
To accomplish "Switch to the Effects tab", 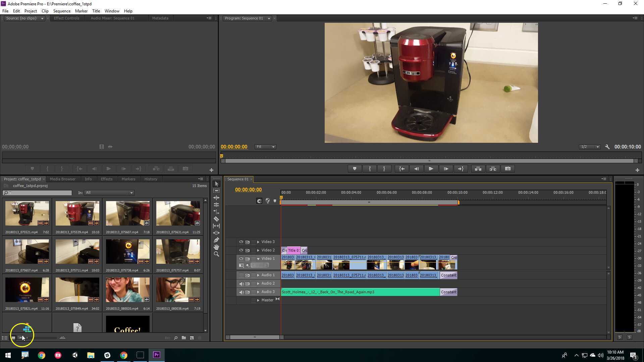I will coord(106,179).
